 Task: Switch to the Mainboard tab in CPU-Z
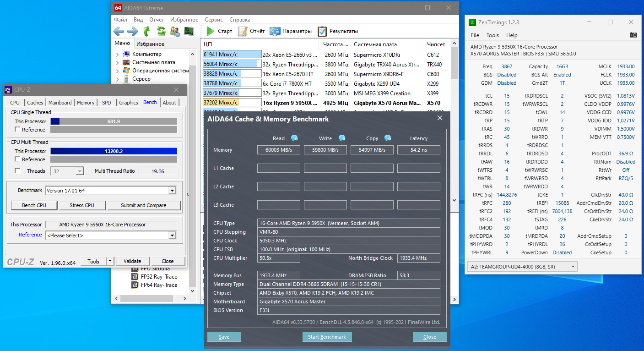[60, 103]
